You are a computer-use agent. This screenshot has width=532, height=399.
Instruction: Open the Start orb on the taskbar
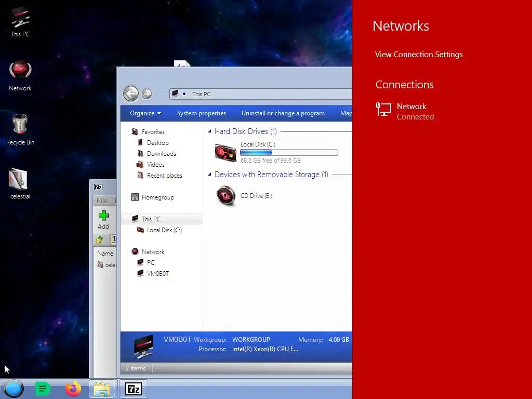pos(14,389)
